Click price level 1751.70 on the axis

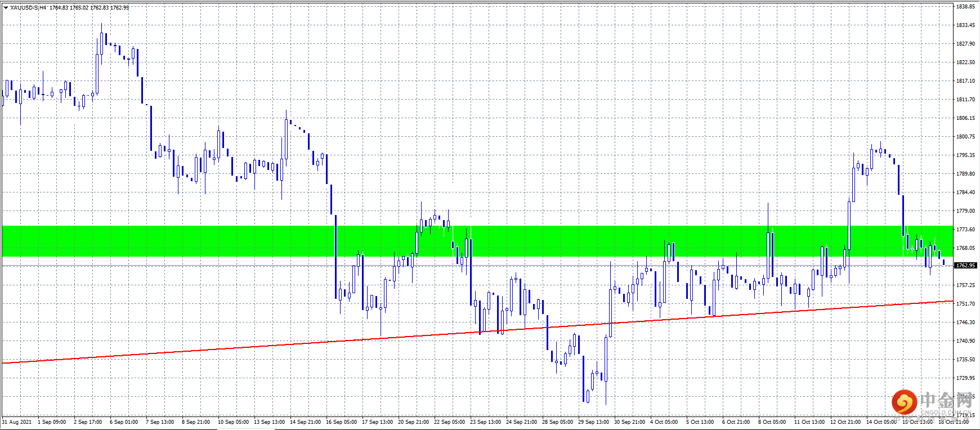coord(966,304)
